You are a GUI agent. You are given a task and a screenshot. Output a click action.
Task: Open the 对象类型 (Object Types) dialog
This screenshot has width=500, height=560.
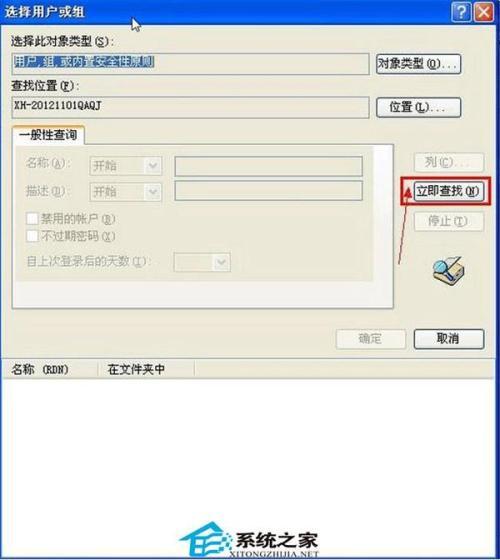click(418, 64)
